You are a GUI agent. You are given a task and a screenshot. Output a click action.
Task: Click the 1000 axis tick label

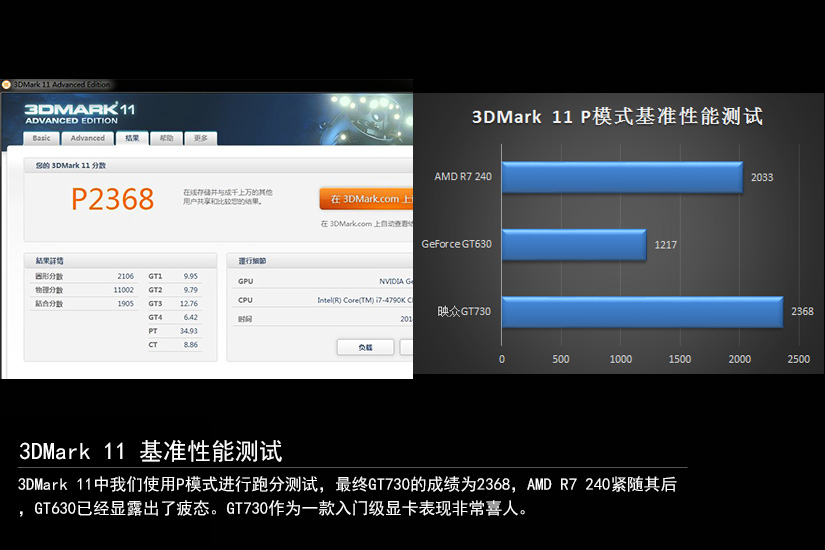pos(621,359)
